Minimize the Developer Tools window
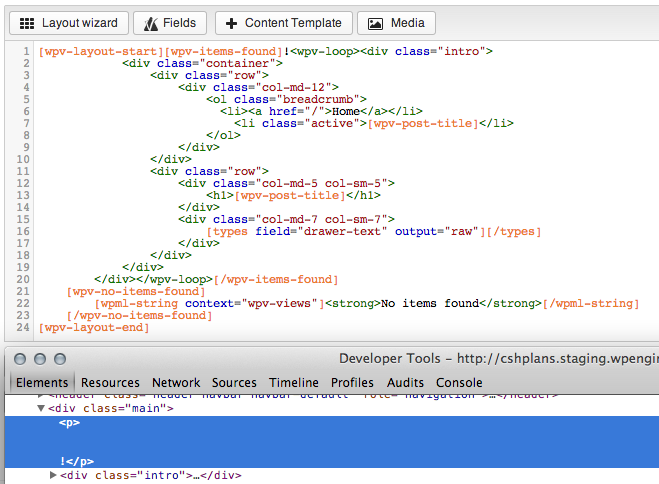659x484 pixels. 41,359
